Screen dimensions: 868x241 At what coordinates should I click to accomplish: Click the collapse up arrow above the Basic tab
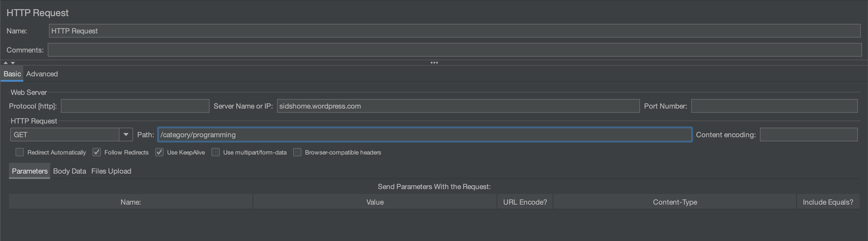[x=5, y=63]
